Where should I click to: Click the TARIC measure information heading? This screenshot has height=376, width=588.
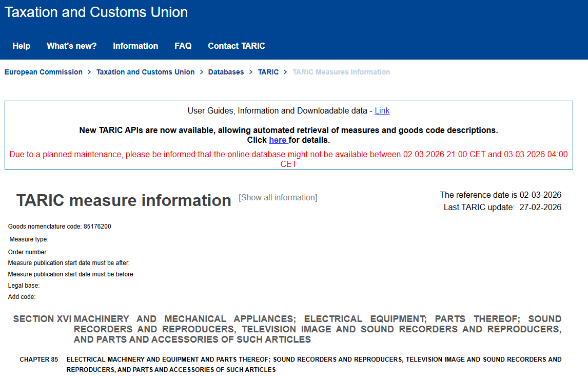click(124, 200)
